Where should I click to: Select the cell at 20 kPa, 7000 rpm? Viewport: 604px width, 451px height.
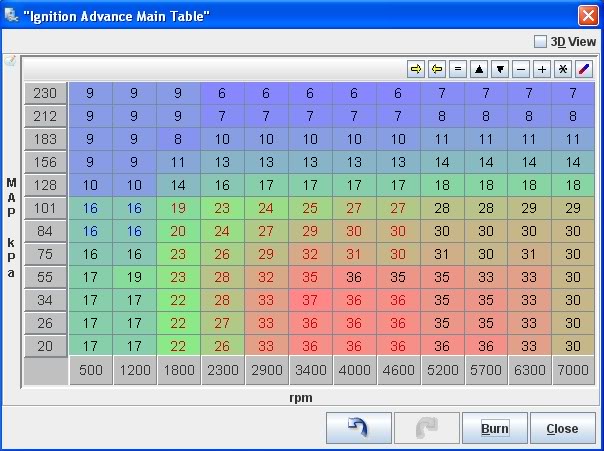pos(573,346)
